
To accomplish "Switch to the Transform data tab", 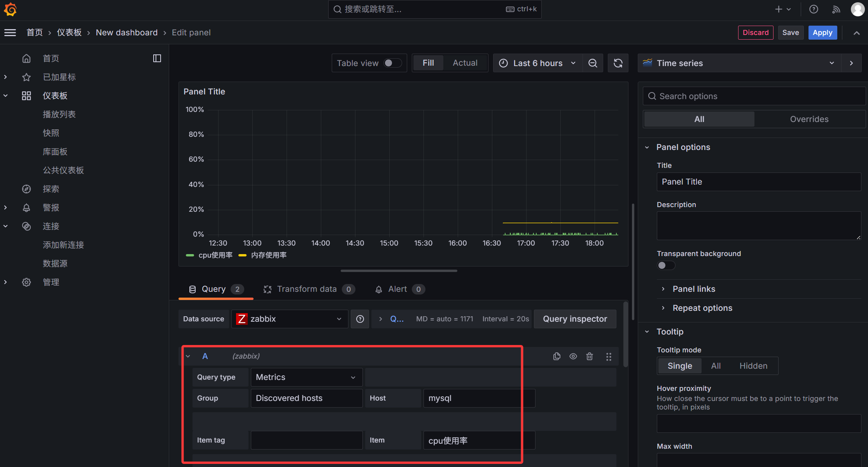I will tap(306, 289).
